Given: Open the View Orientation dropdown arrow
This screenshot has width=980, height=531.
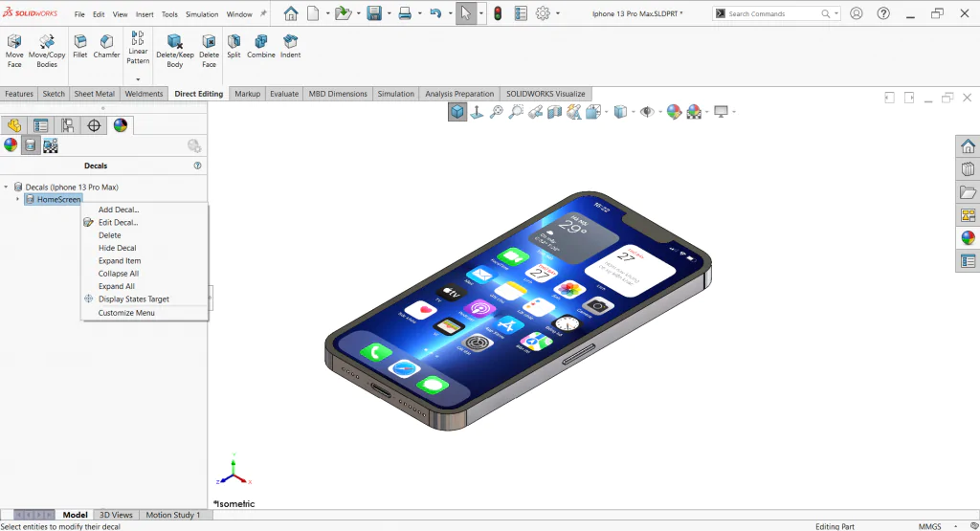Looking at the screenshot, I should (x=606, y=113).
